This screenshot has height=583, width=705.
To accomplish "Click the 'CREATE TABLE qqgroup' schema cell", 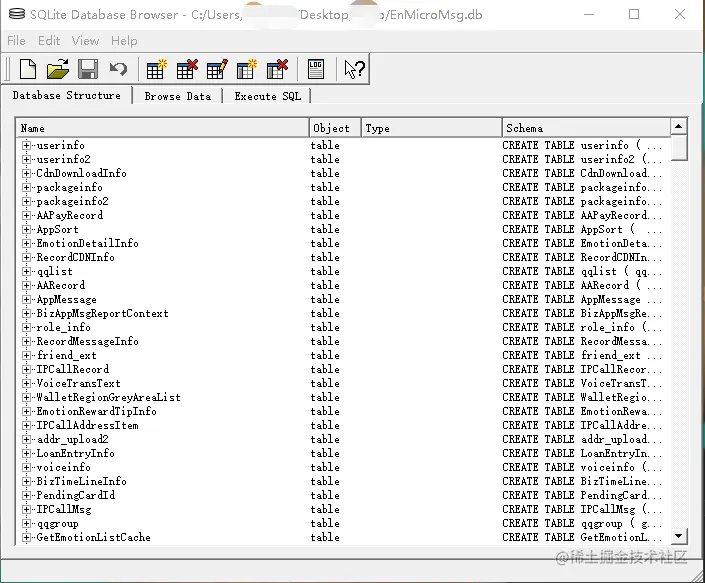I will 582,523.
